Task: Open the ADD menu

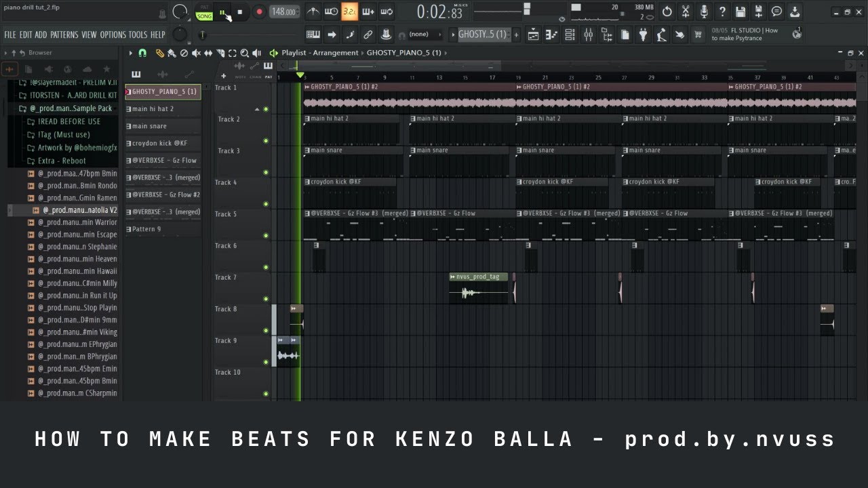Action: [x=41, y=35]
